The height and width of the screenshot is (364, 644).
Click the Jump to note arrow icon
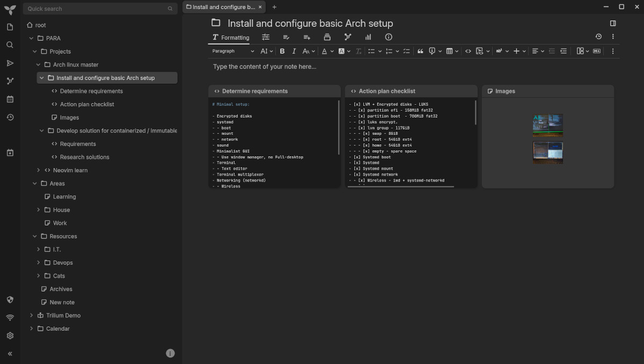click(x=10, y=63)
